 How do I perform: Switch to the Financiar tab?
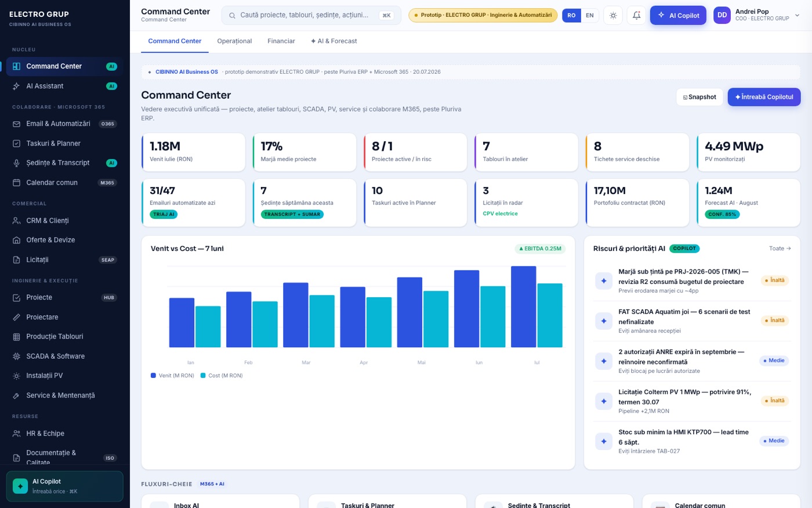(x=281, y=41)
